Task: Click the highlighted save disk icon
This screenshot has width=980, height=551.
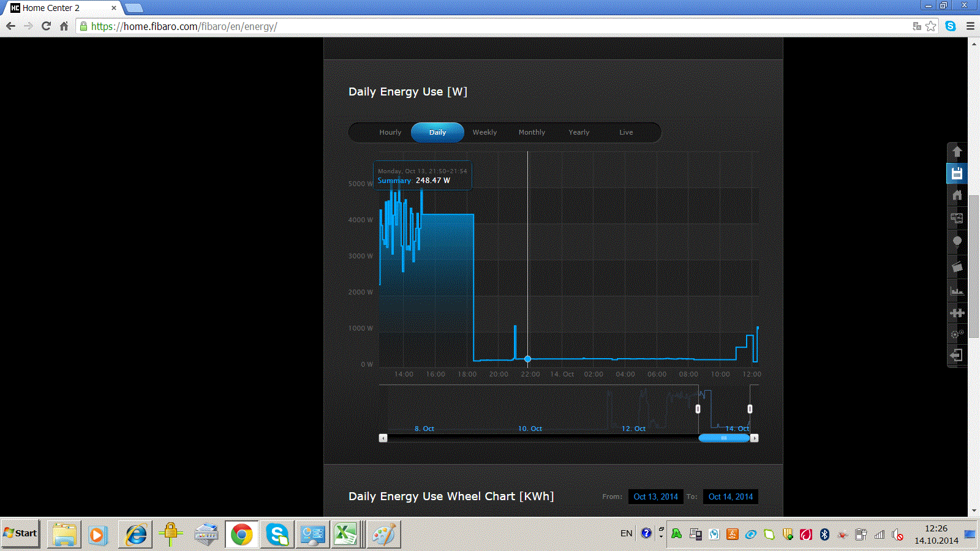Action: click(957, 173)
